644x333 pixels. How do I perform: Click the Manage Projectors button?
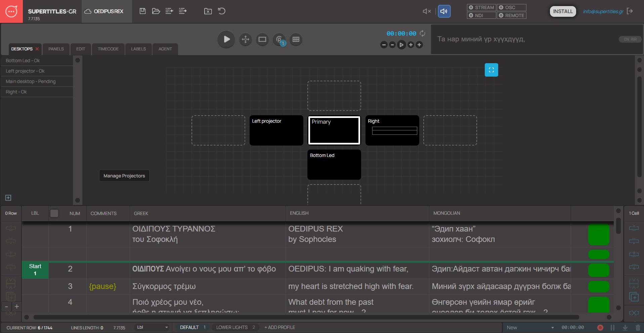pos(124,176)
